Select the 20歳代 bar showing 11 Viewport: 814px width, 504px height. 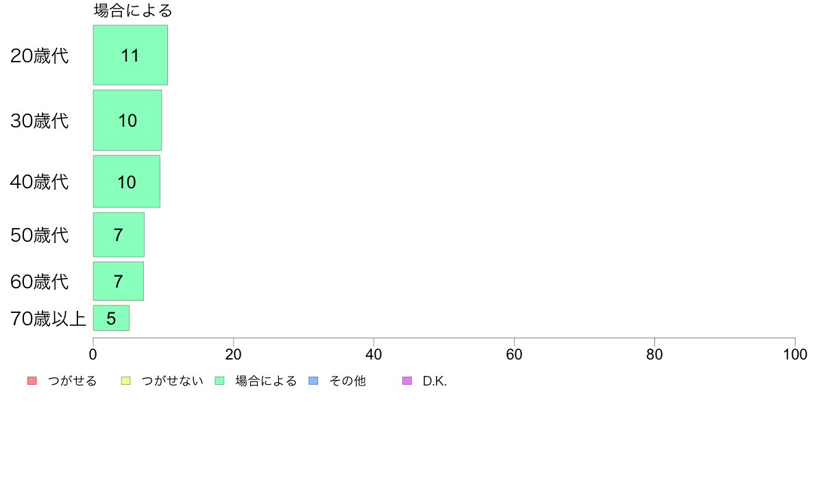pos(130,55)
